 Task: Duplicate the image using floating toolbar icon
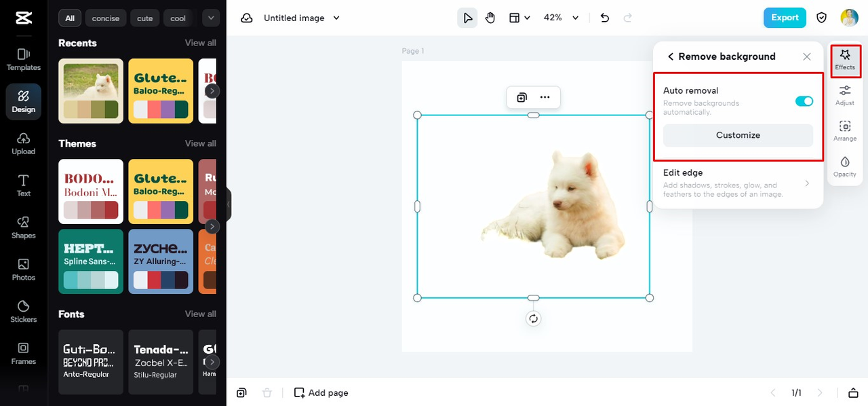coord(521,97)
